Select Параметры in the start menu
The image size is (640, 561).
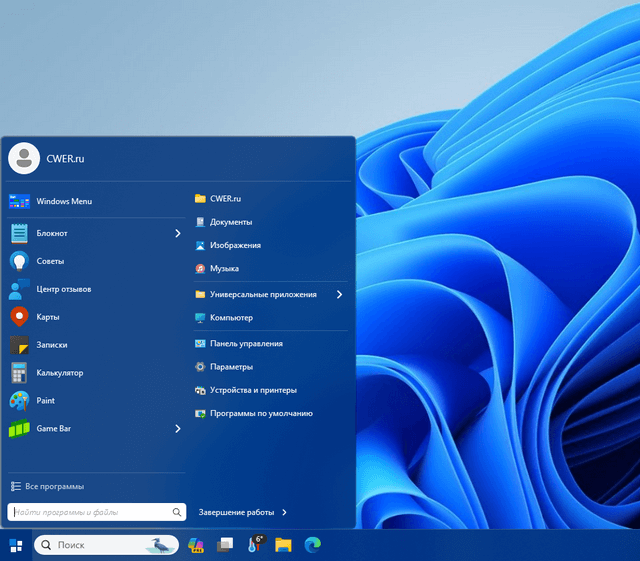pyautogui.click(x=231, y=367)
